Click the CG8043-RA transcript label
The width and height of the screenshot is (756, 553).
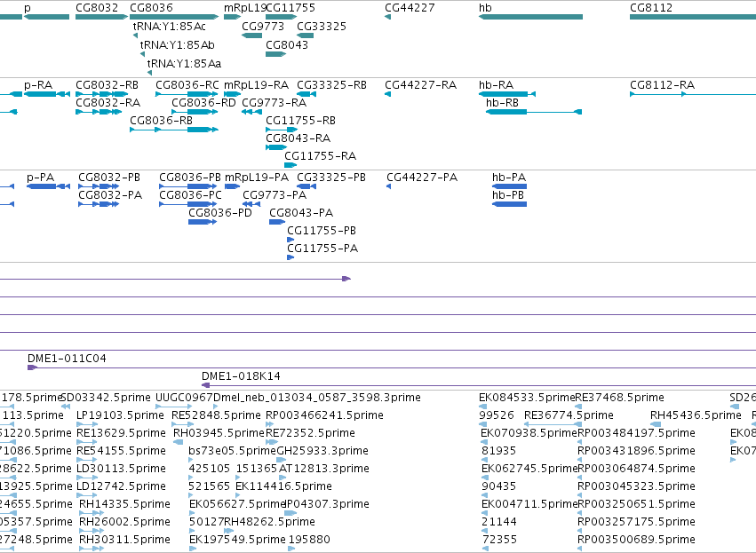coord(298,138)
